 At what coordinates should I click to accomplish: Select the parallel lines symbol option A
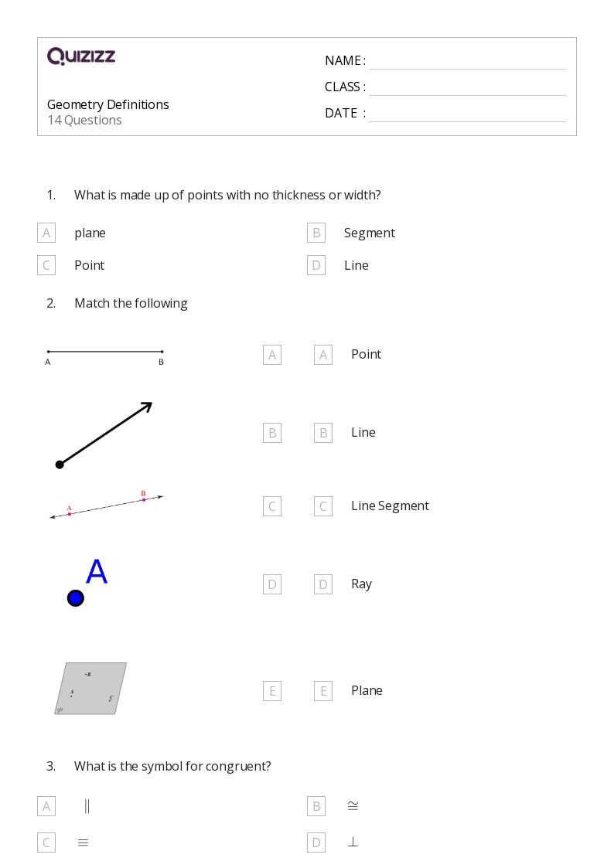point(46,807)
